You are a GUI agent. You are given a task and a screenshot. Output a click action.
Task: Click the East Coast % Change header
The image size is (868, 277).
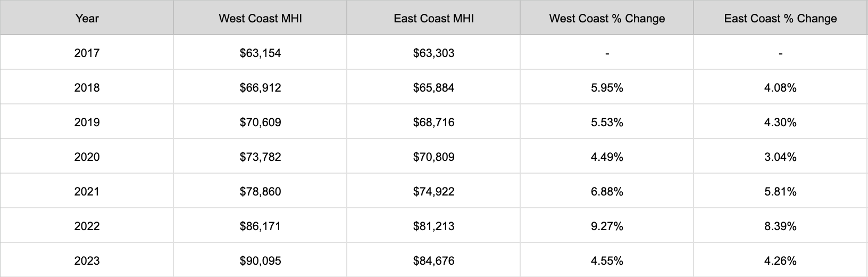pos(780,18)
